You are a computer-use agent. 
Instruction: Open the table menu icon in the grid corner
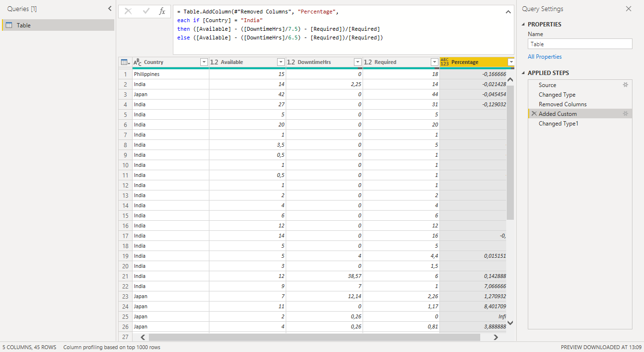point(125,62)
